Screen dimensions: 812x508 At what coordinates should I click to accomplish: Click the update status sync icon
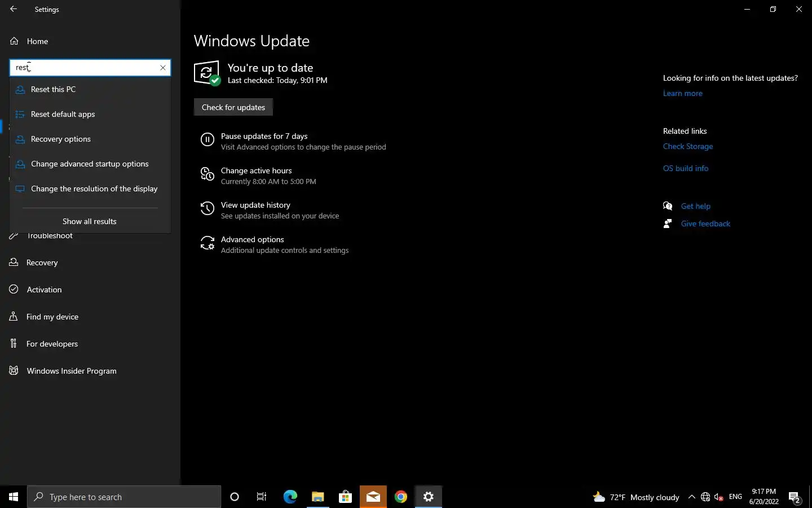click(207, 73)
